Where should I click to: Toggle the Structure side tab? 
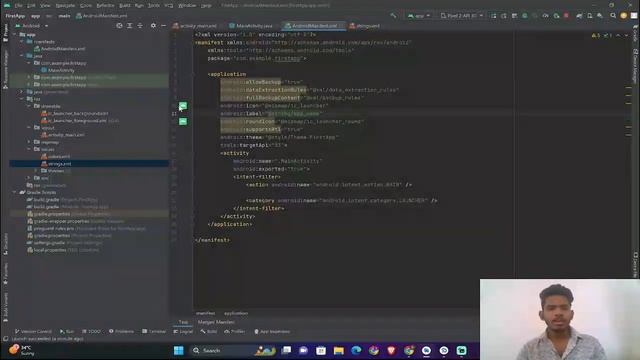5,244
